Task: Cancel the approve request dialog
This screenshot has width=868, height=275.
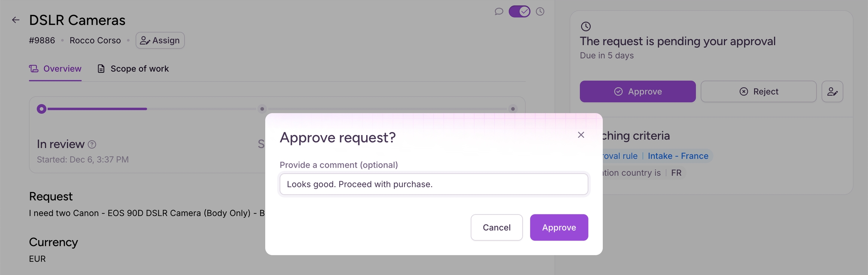Action: coord(496,228)
